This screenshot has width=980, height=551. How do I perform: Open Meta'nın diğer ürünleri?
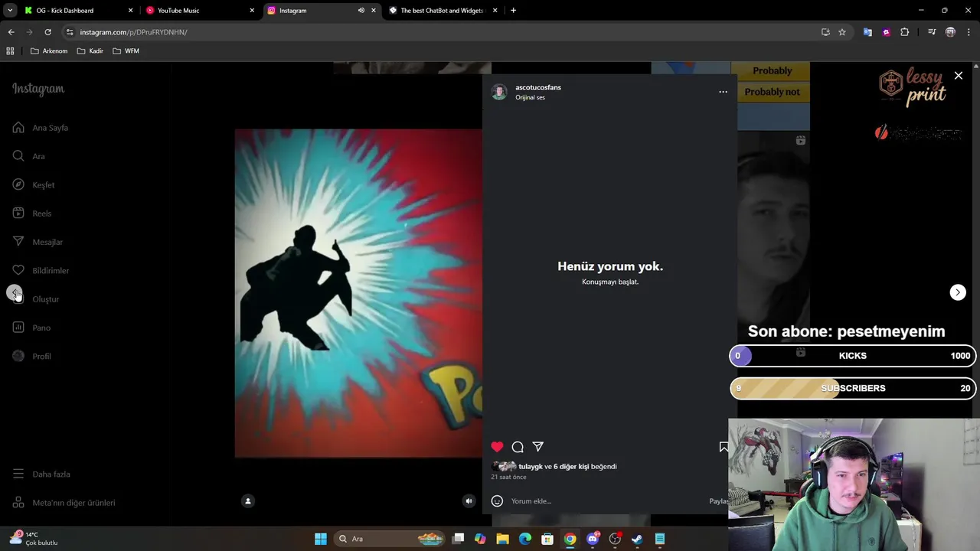point(64,503)
